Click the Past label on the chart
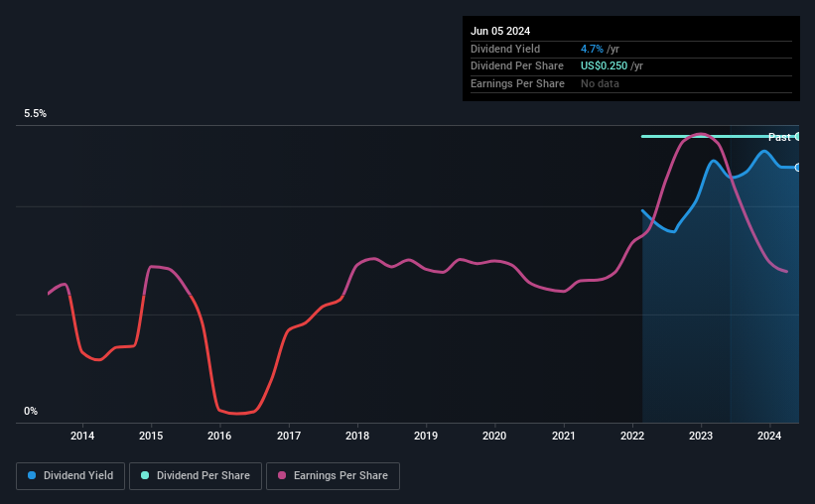The width and height of the screenshot is (815, 504). point(779,137)
